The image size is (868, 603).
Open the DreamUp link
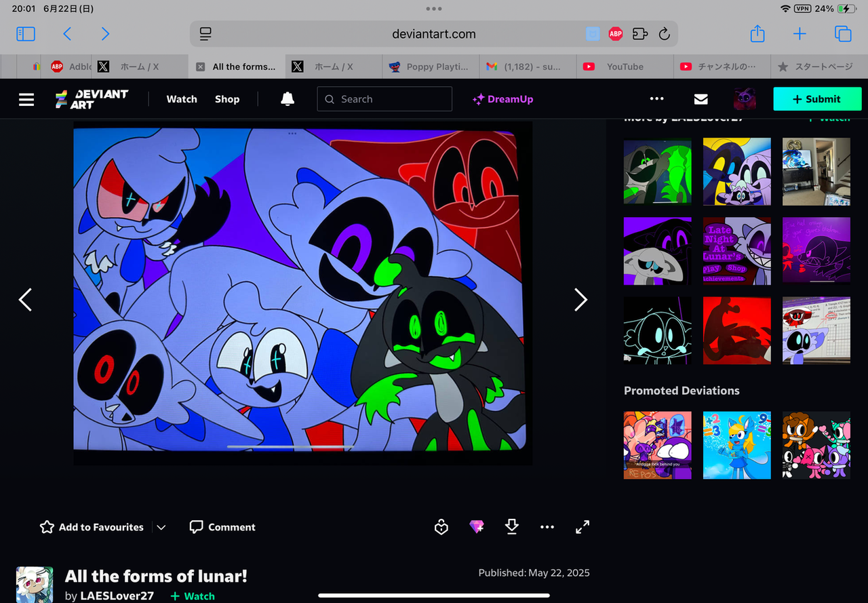(502, 99)
